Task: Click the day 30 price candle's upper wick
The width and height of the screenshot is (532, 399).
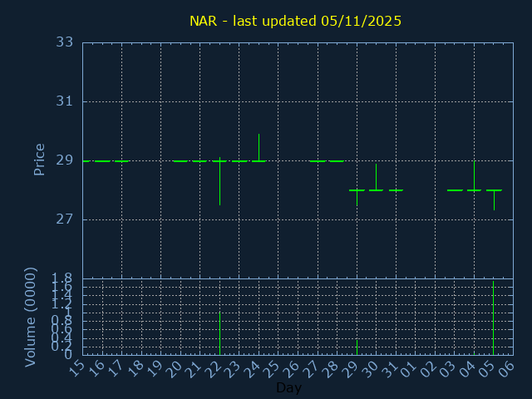Action: [376, 175]
